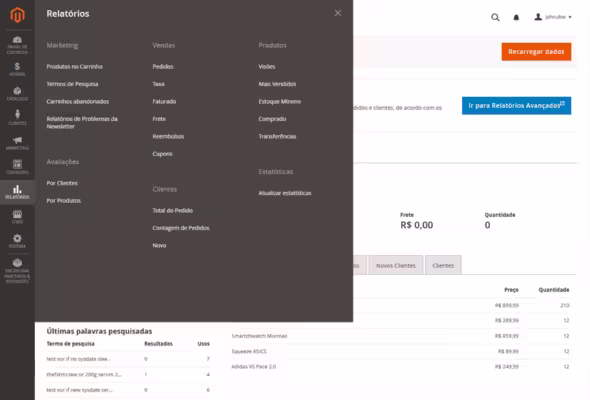Viewport: 590px width, 400px height.
Task: Click the Recarregar dados button
Action: pyautogui.click(x=536, y=52)
